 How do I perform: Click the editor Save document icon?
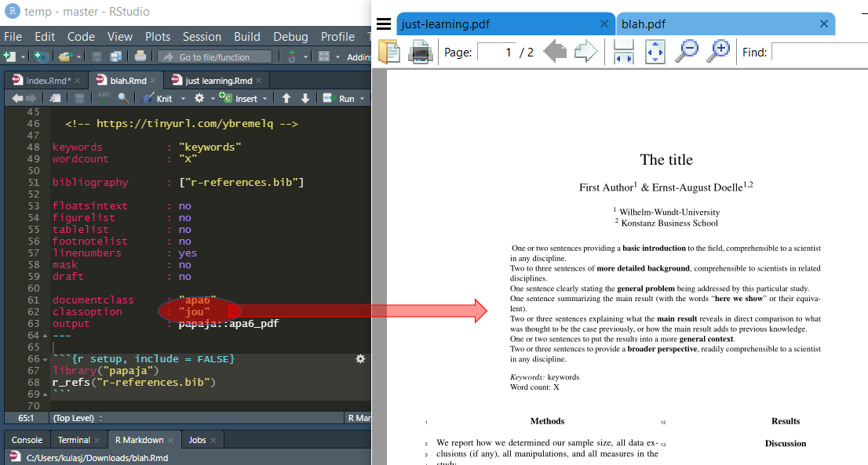click(79, 99)
